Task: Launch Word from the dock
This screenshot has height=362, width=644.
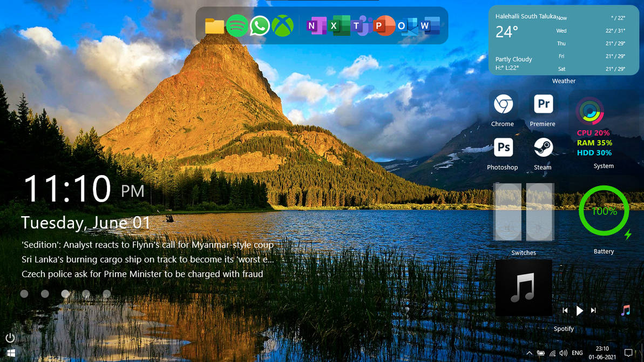Action: 430,26
